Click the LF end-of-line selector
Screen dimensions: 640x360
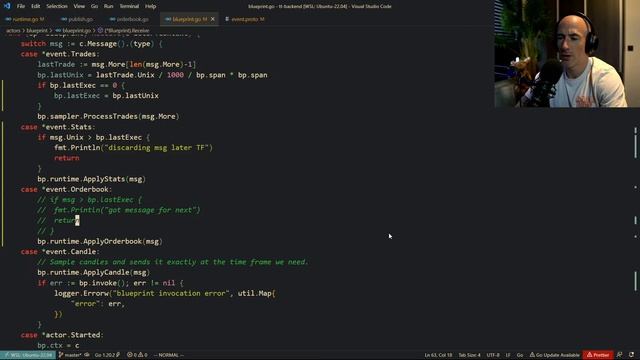508,355
